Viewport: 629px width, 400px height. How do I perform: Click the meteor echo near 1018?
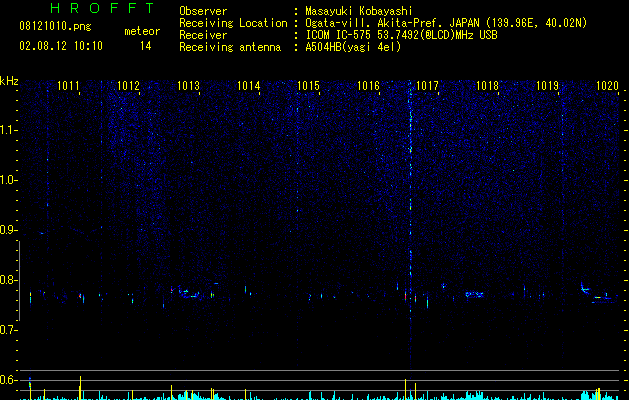pyautogui.click(x=475, y=294)
